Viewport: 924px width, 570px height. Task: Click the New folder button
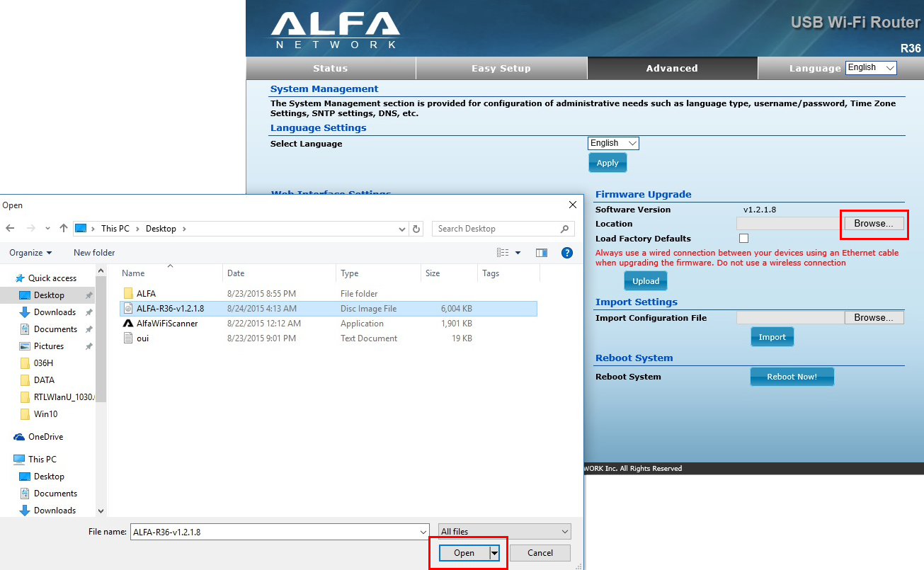click(x=94, y=253)
